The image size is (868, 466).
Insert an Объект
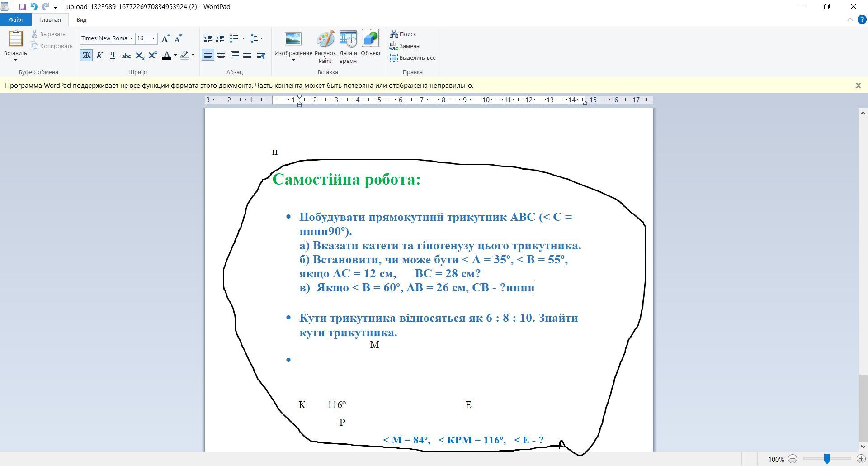tap(371, 44)
